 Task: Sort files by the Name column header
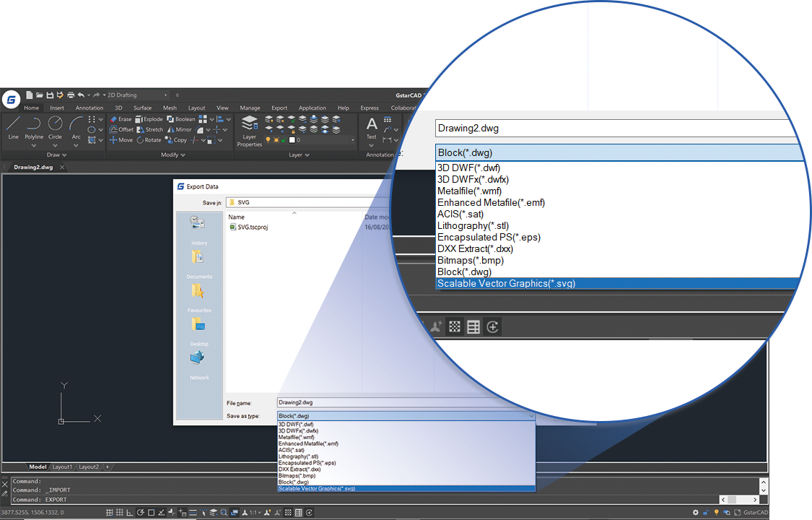[236, 217]
